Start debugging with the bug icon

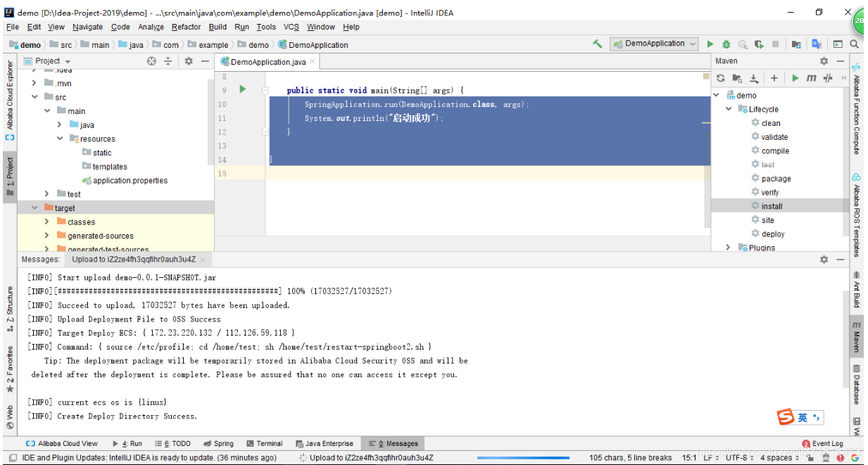(x=726, y=44)
